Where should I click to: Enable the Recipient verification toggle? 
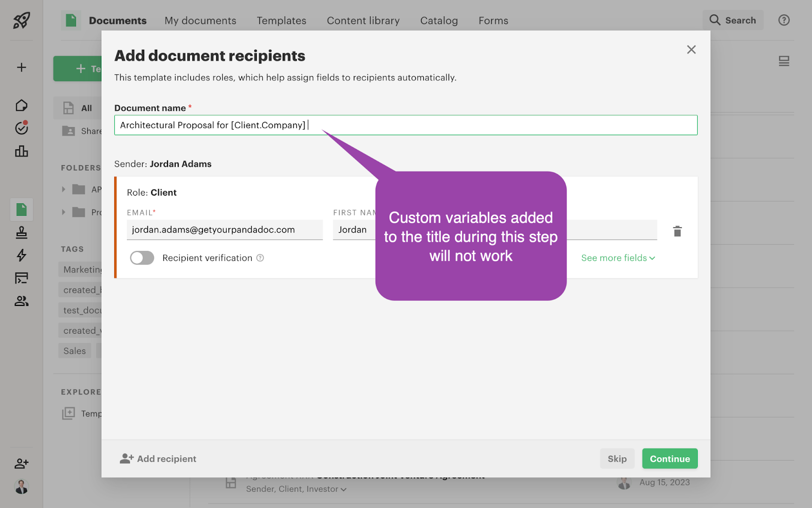[142, 258]
